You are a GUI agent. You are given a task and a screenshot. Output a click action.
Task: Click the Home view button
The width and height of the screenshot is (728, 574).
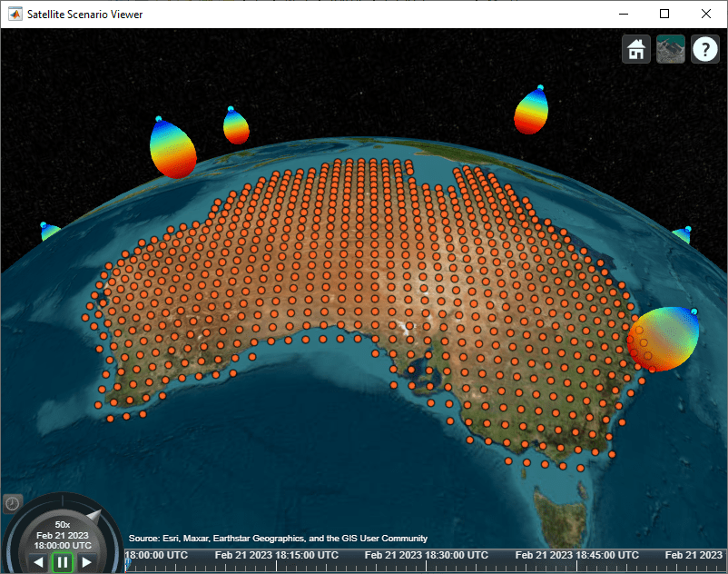tap(636, 49)
